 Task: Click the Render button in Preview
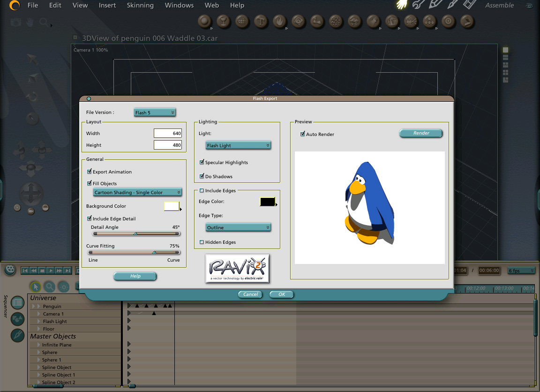tap(421, 133)
